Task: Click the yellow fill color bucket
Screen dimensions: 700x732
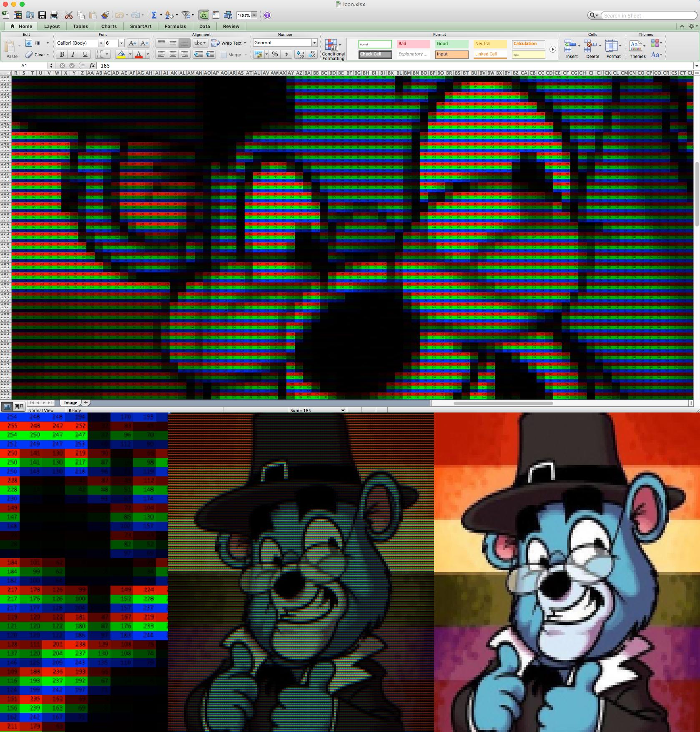Action: [x=121, y=54]
